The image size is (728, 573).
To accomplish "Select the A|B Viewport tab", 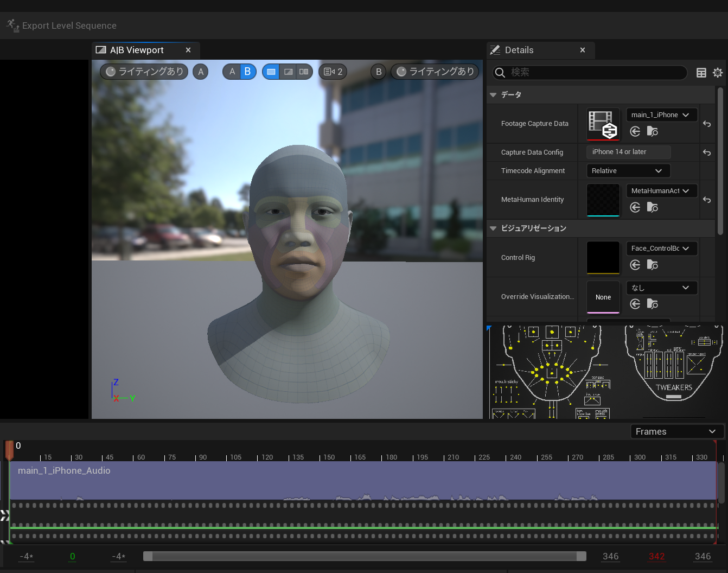I will coord(137,50).
